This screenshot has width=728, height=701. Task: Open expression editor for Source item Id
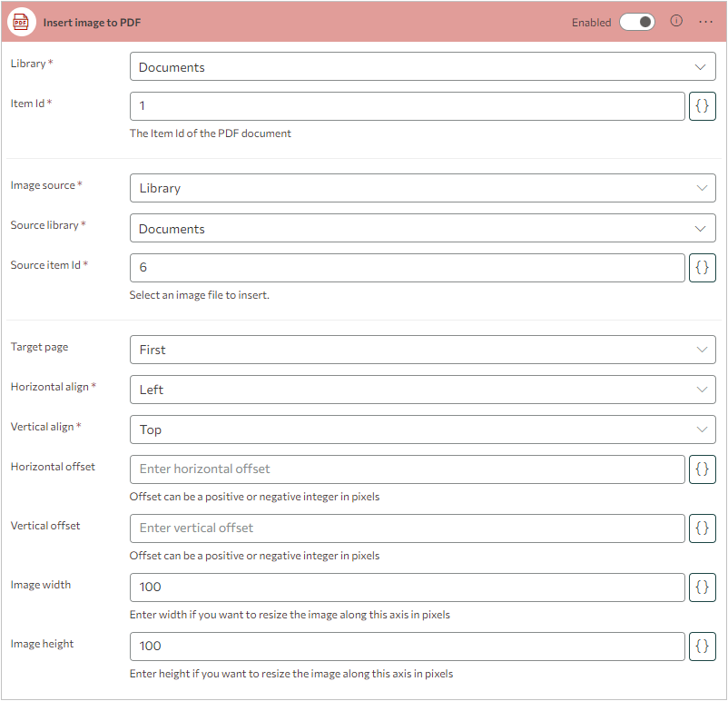pyautogui.click(x=703, y=268)
